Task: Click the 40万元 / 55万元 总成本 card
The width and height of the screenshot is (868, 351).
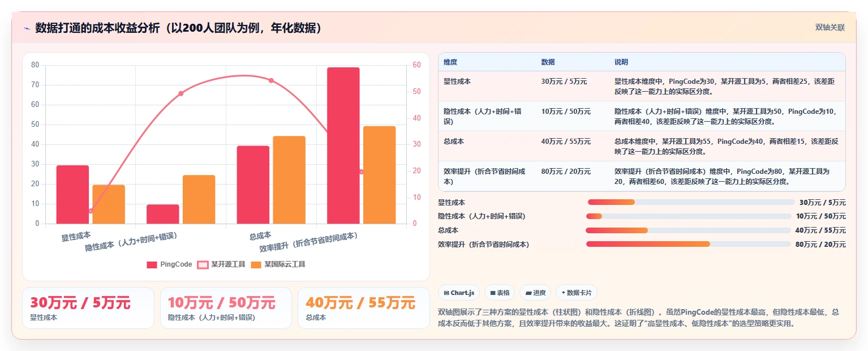Action: pos(364,308)
